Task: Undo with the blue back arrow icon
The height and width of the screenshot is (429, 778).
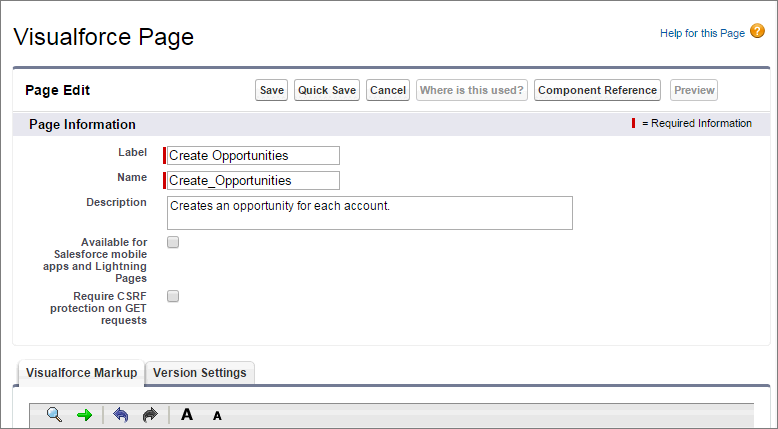Action: coord(121,414)
